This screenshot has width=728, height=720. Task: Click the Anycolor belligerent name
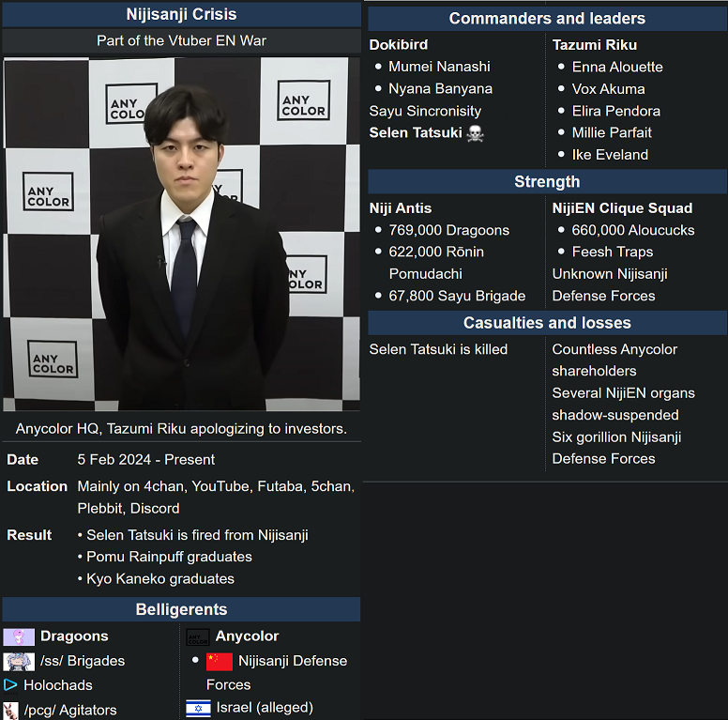247,636
